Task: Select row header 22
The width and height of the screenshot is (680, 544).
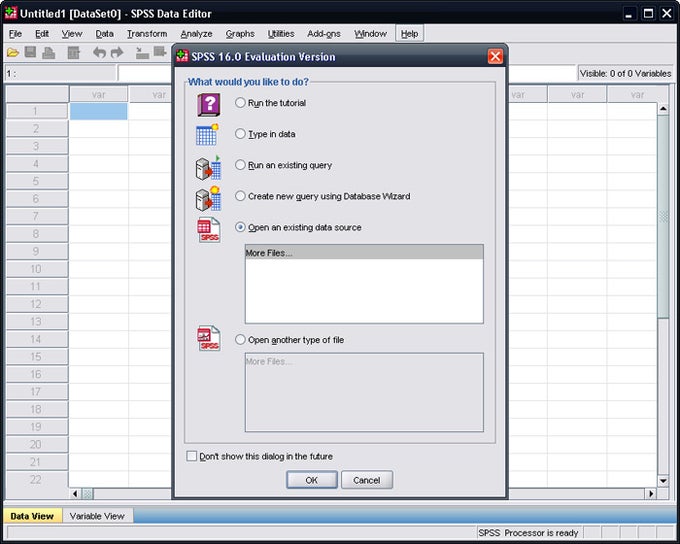Action: click(x=36, y=479)
